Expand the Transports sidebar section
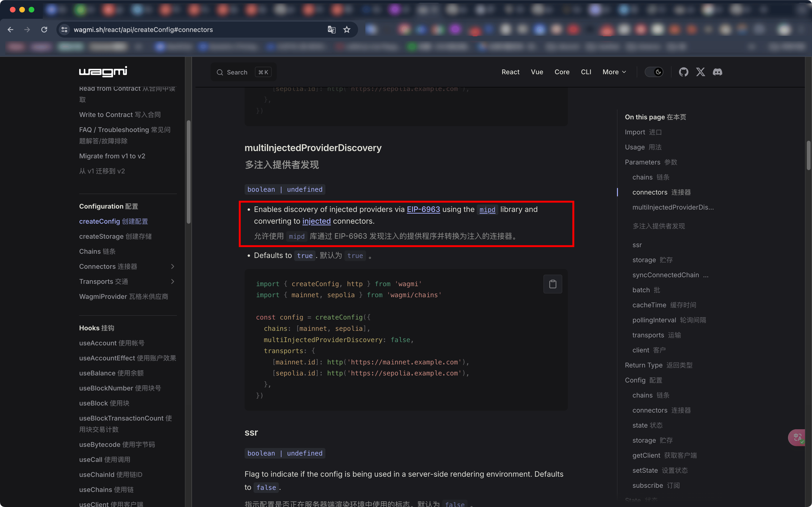The image size is (812, 507). pos(173,281)
